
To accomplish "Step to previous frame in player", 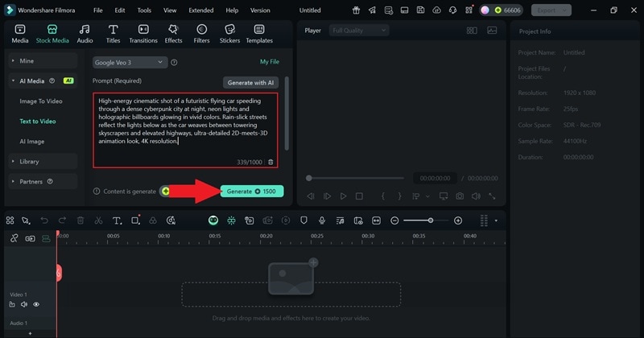I will coord(311,196).
